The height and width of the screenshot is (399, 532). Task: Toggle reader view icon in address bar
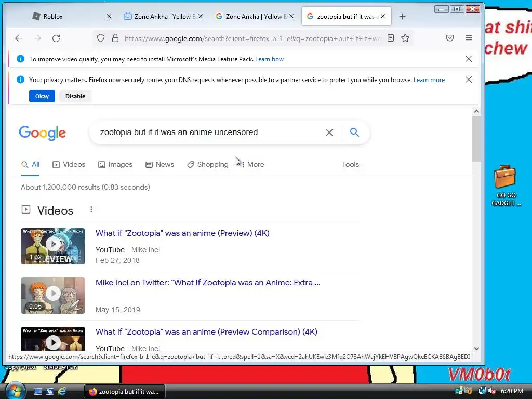pyautogui.click(x=391, y=38)
